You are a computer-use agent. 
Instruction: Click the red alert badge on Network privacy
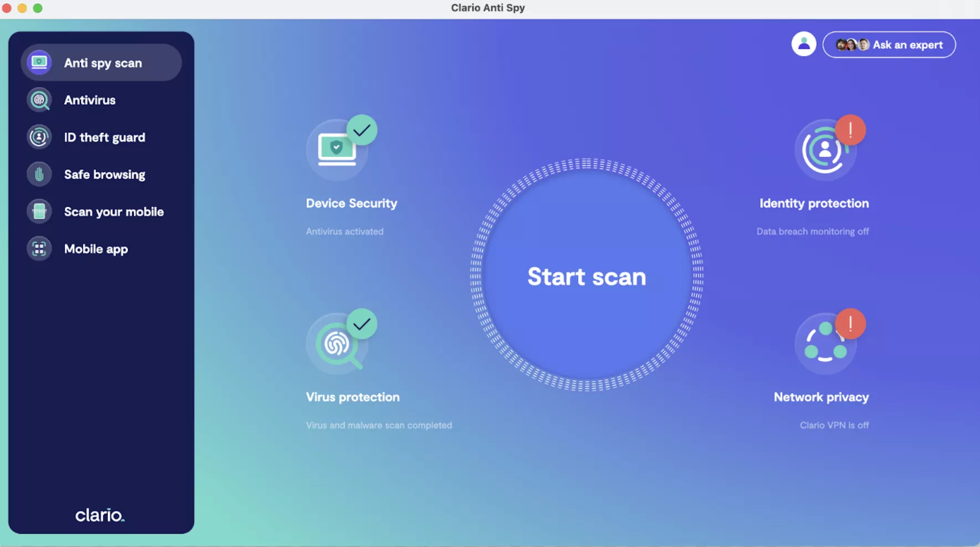(x=850, y=324)
